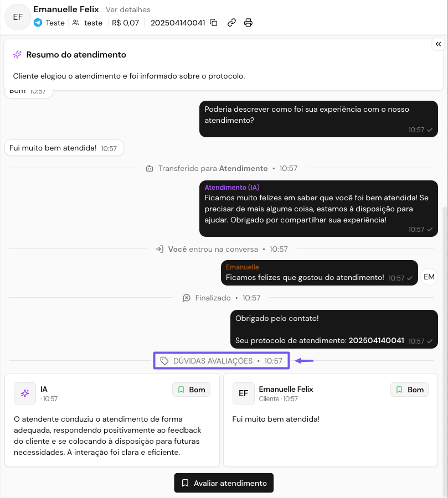Select the Bom rating on Emanuelle Felix card
Viewport: 448px width, 498px height.
pyautogui.click(x=409, y=390)
